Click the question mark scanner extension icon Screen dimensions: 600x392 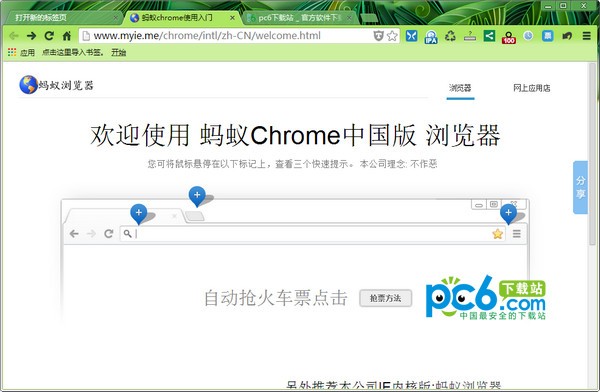[x=470, y=36]
